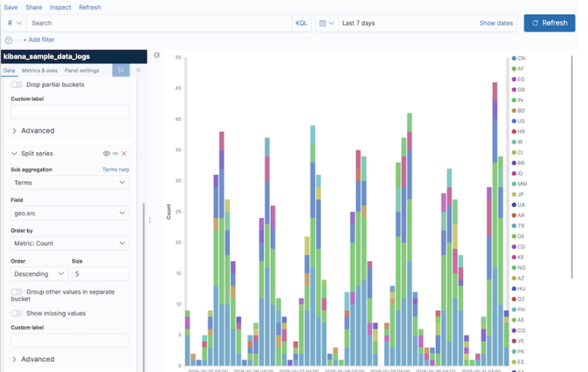Click the Add filter link
Image resolution: width=588 pixels, height=372 pixels.
[x=39, y=40]
